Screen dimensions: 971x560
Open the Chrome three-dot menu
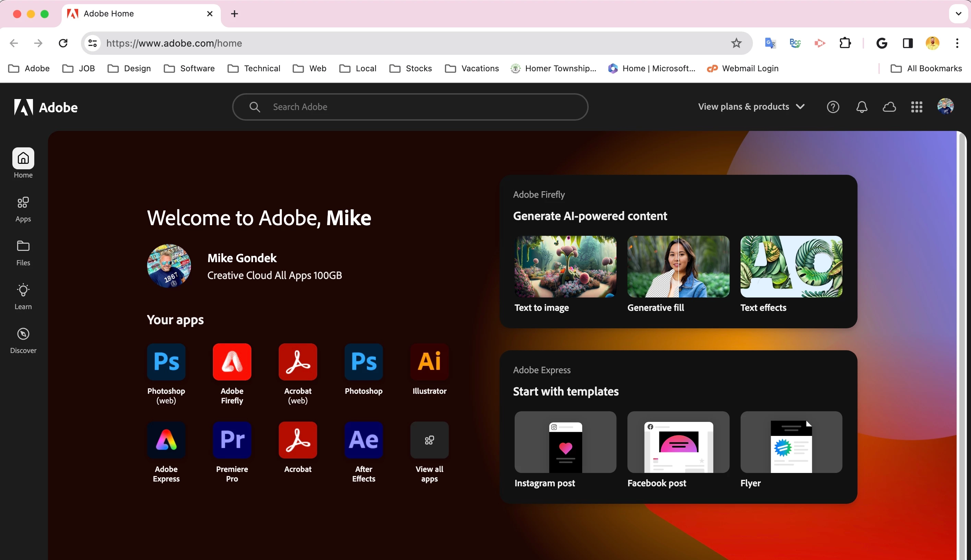[957, 43]
